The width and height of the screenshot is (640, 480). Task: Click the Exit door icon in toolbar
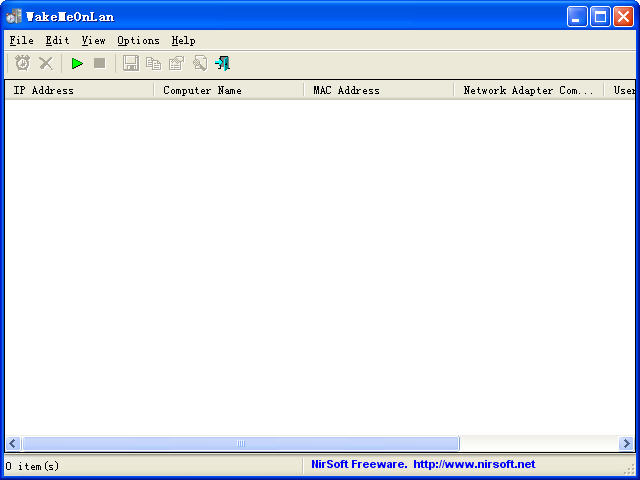coord(223,63)
